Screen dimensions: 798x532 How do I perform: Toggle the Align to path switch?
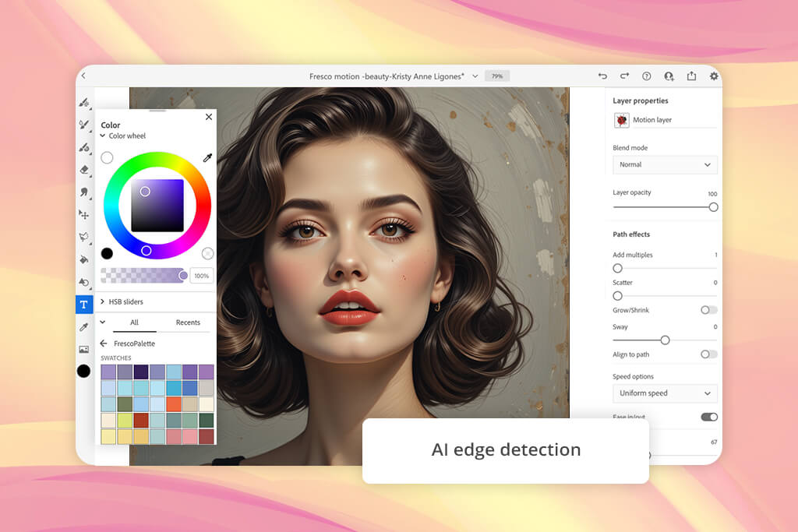[708, 354]
